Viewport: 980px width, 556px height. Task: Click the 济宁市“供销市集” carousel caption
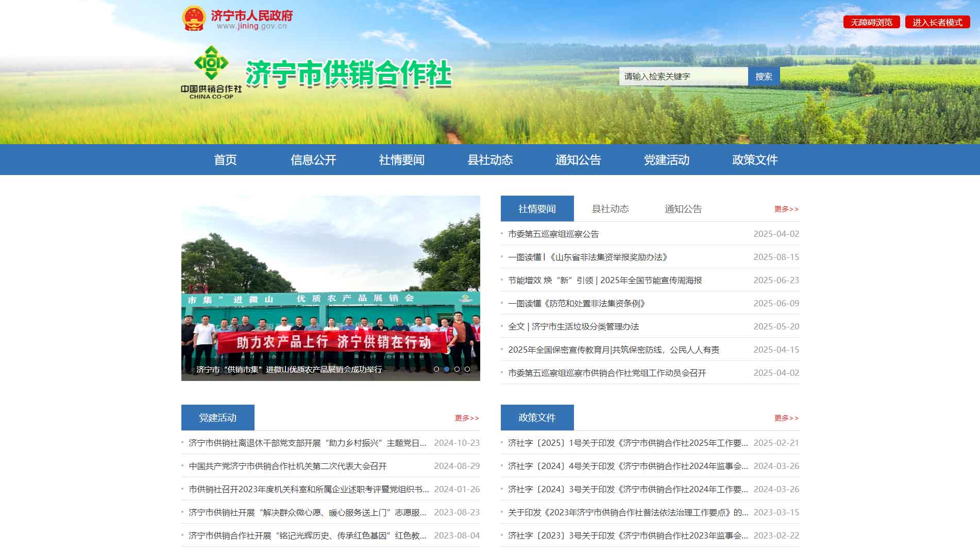(x=289, y=369)
